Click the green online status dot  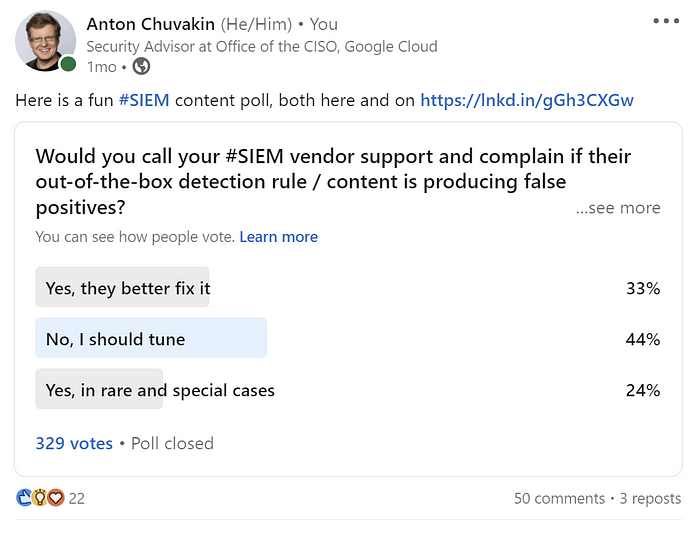(x=68, y=64)
